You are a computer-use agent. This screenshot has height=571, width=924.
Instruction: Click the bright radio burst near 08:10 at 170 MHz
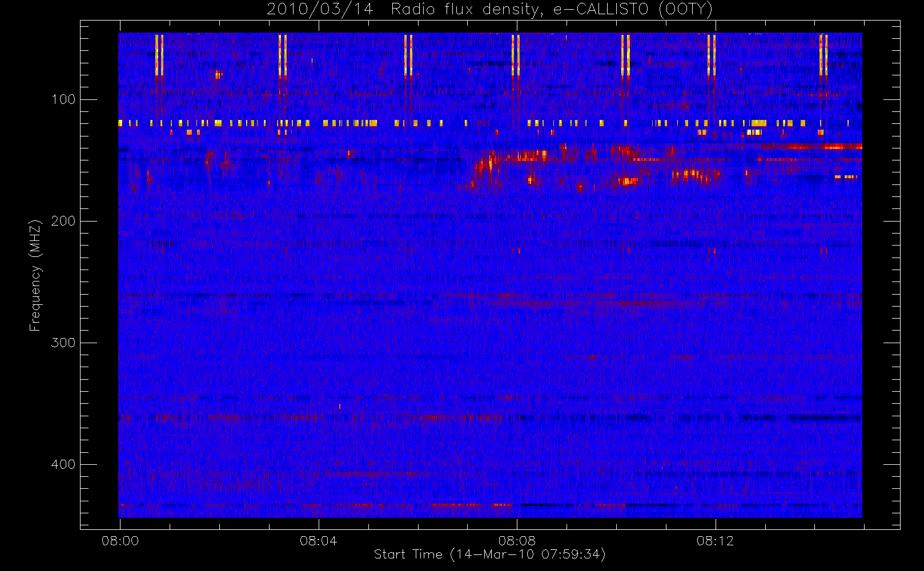tap(628, 182)
